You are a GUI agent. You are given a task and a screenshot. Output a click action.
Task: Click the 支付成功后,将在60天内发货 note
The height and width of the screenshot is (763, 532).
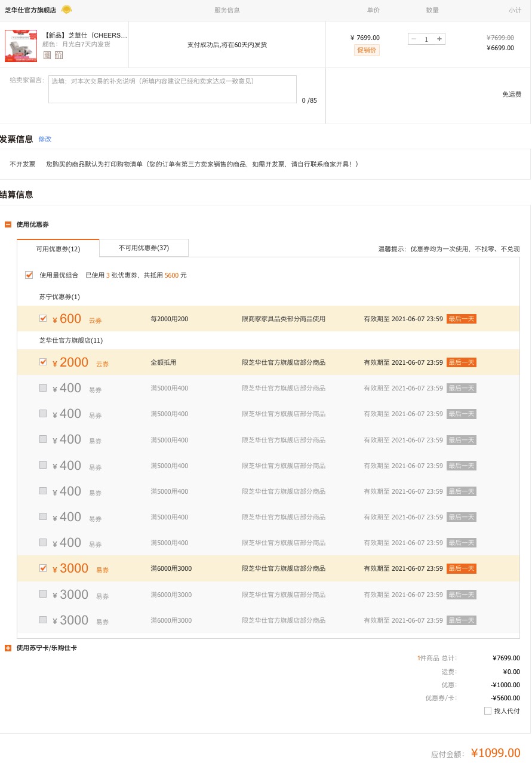[x=227, y=45]
